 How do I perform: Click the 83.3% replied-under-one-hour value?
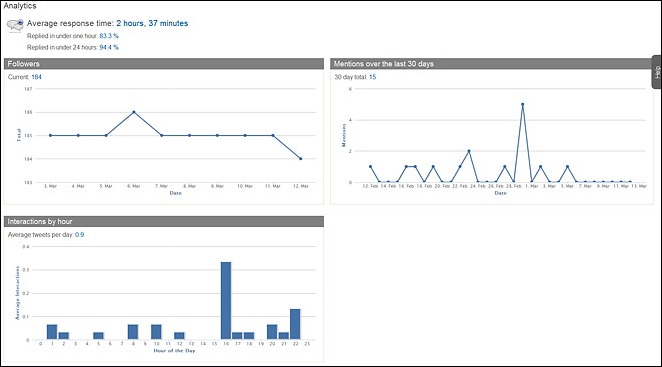point(109,36)
